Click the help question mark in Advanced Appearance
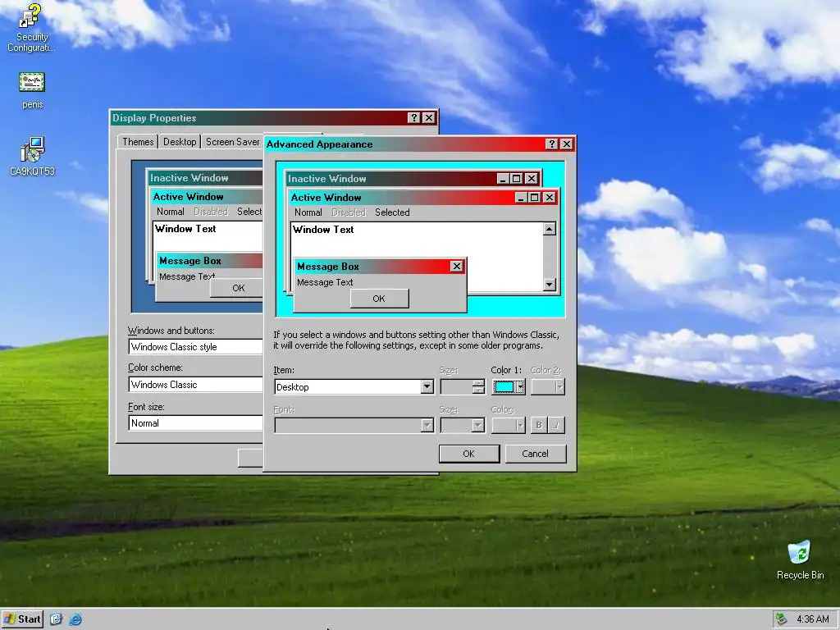840x630 pixels. [552, 144]
